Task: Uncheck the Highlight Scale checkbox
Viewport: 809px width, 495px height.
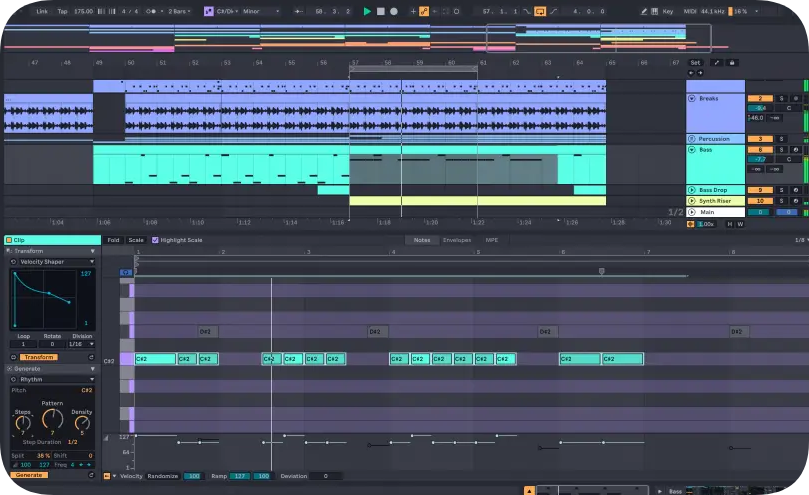Action: [155, 240]
